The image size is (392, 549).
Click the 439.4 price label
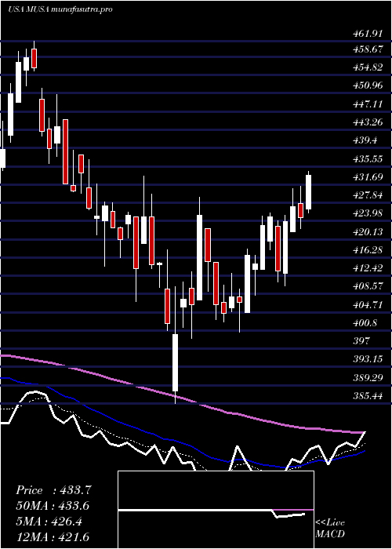click(365, 140)
